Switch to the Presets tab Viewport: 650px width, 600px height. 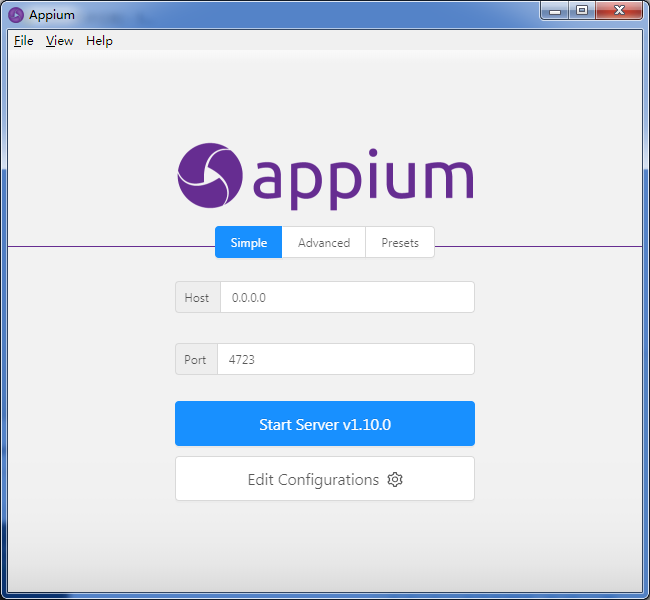(400, 242)
